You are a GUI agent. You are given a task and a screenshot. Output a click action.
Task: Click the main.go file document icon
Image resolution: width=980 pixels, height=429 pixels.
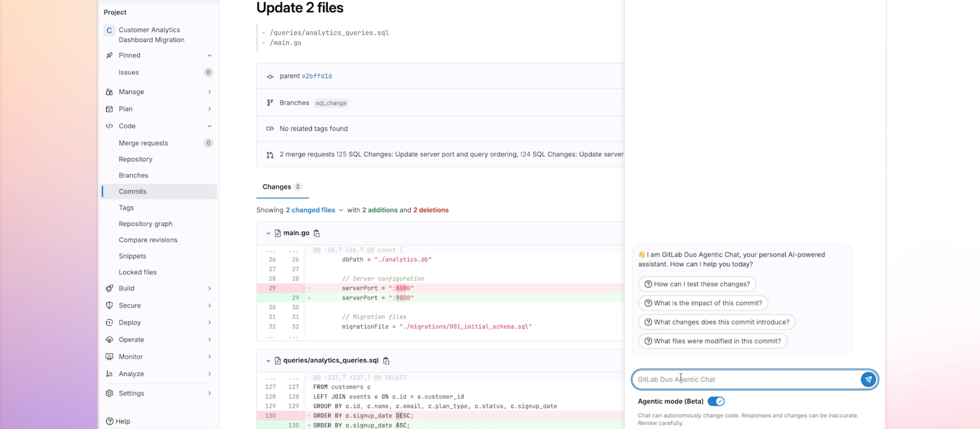pyautogui.click(x=278, y=233)
